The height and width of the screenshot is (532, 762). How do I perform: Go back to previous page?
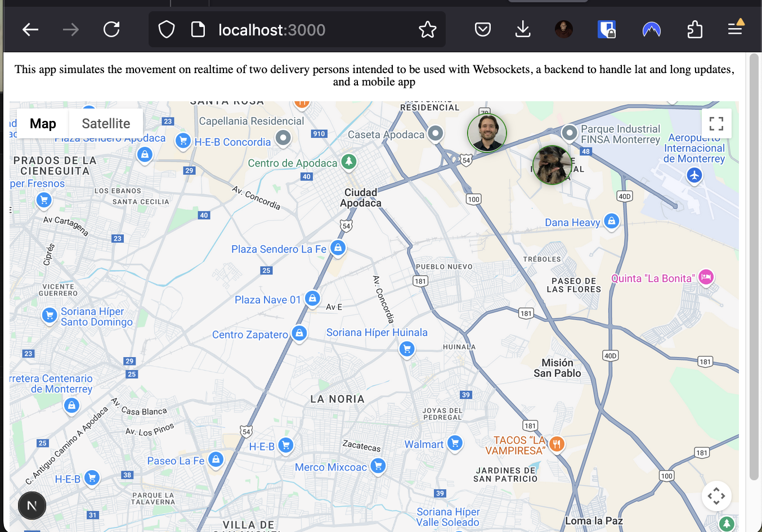coord(30,29)
